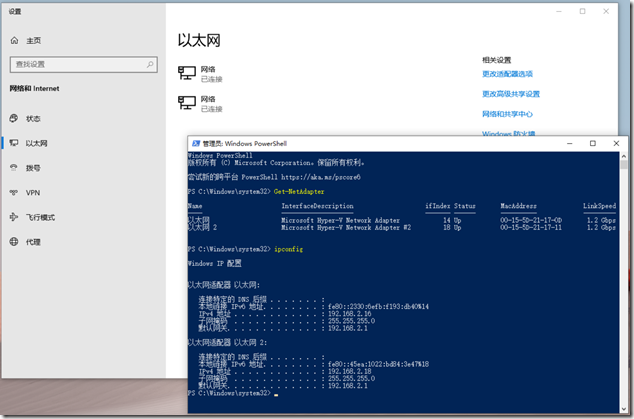
Task: Maximize the PowerShell window
Action: coord(593,144)
